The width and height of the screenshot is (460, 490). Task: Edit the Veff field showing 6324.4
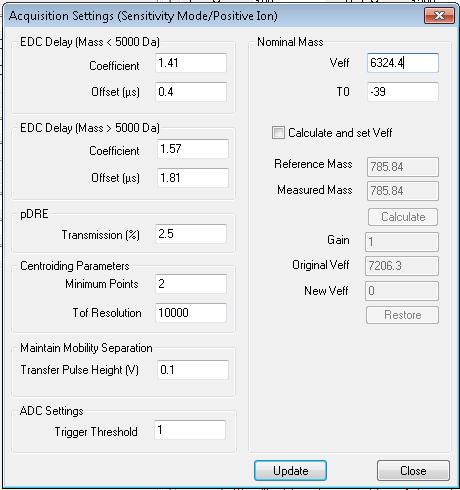click(x=403, y=63)
